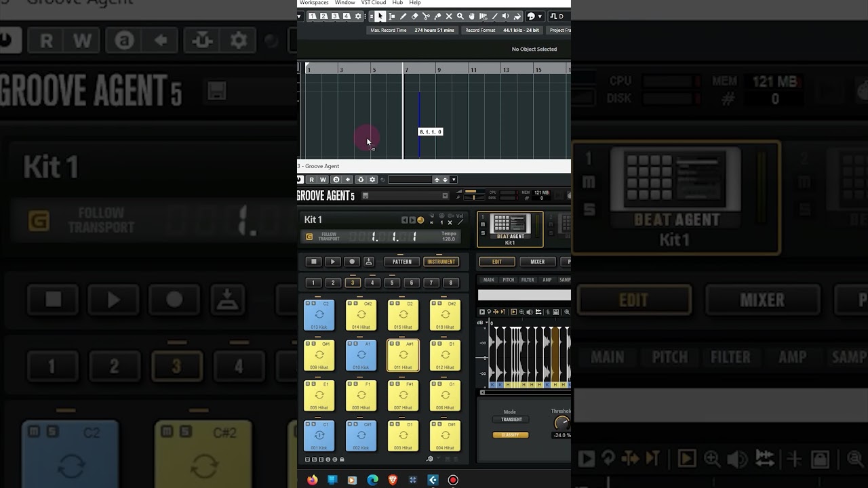
Task: Toggle mute M on Beat Agent Kit1 slot
Action: tap(483, 224)
